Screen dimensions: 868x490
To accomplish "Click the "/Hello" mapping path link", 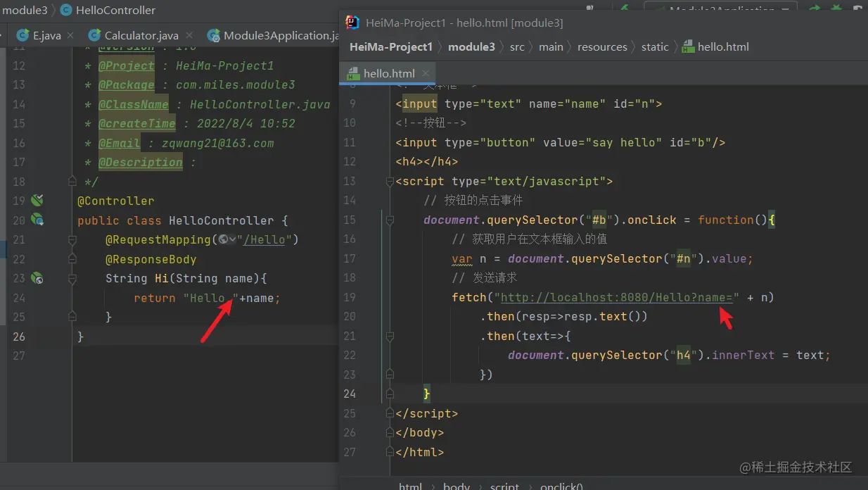I will (264, 239).
